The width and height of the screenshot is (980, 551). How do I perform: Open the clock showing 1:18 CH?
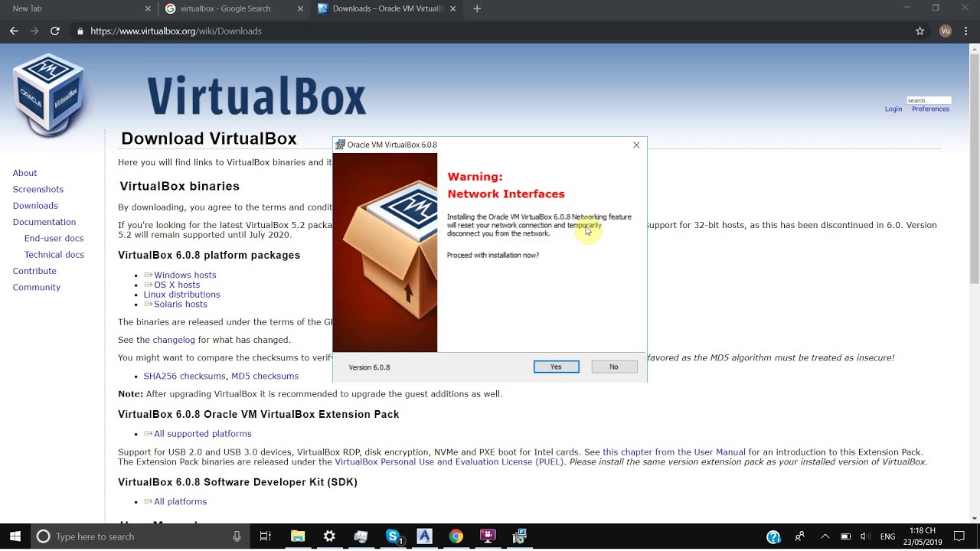click(x=922, y=536)
